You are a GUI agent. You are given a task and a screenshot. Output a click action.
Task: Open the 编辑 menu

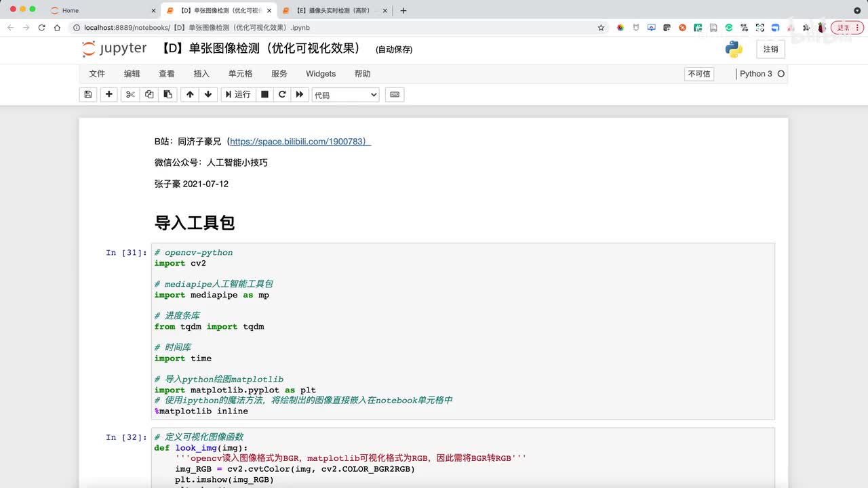(x=132, y=74)
